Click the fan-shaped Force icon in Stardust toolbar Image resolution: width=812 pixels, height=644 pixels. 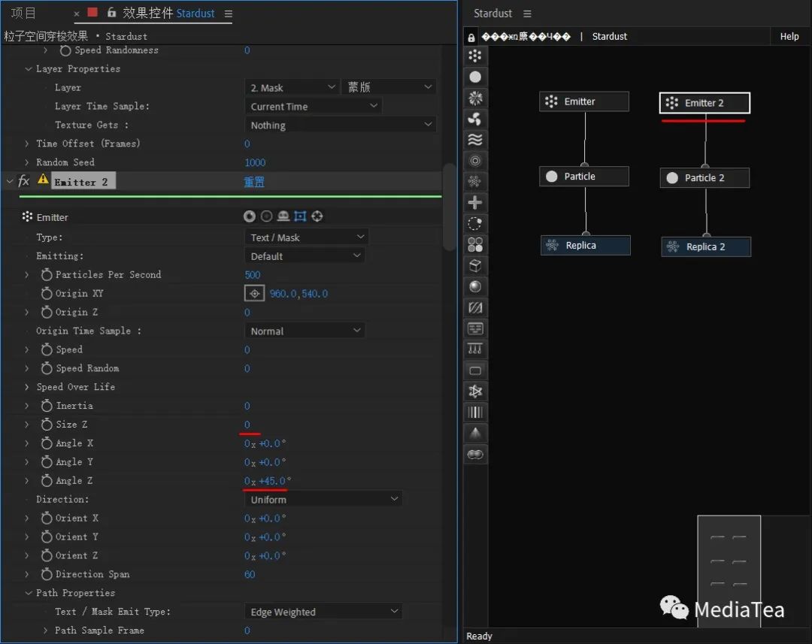tap(475, 119)
